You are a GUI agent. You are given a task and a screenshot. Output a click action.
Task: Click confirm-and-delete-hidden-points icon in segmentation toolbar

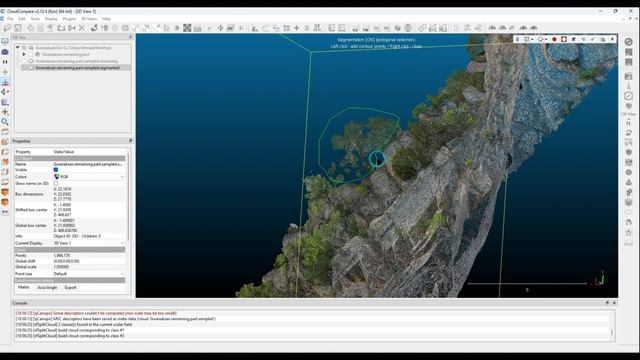pyautogui.click(x=602, y=39)
